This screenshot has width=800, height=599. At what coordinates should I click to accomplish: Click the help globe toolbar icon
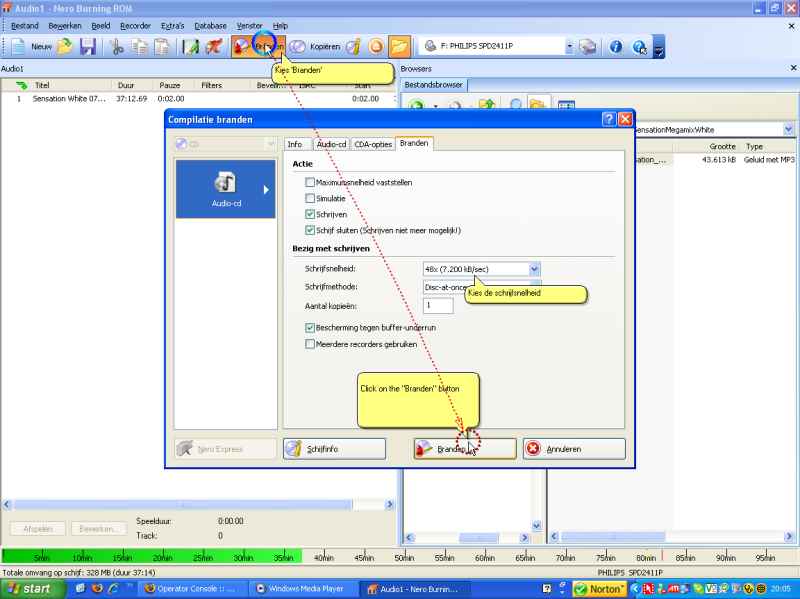click(639, 46)
